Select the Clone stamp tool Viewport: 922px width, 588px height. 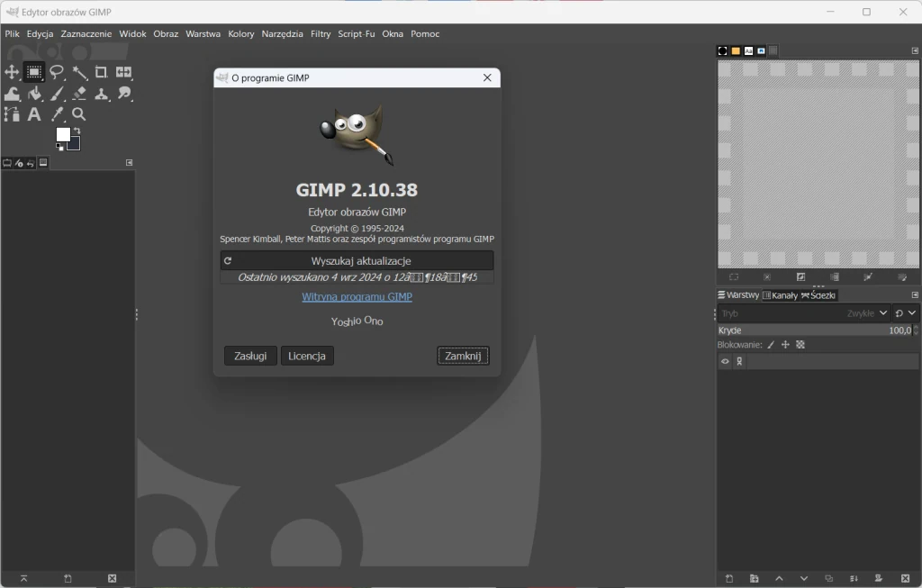[x=101, y=94]
